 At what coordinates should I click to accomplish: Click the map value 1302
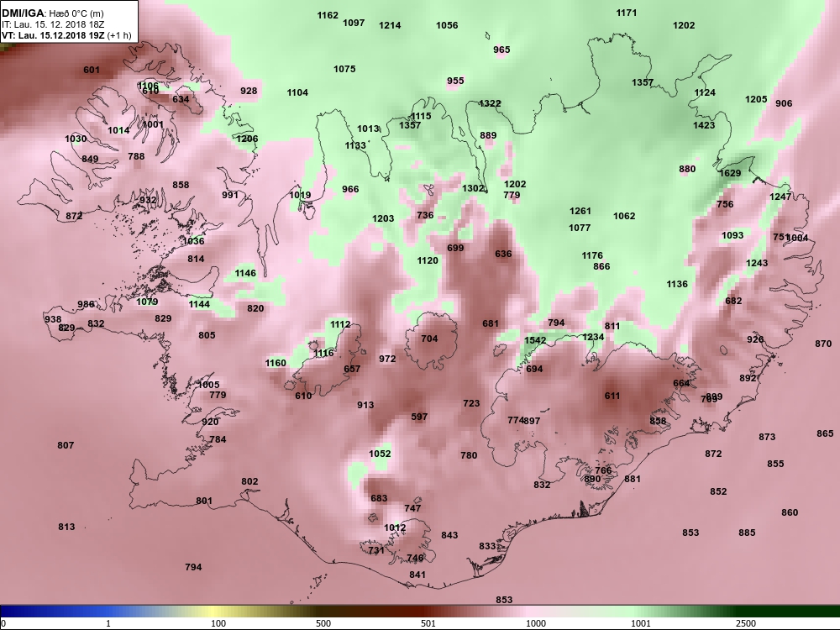(473, 188)
